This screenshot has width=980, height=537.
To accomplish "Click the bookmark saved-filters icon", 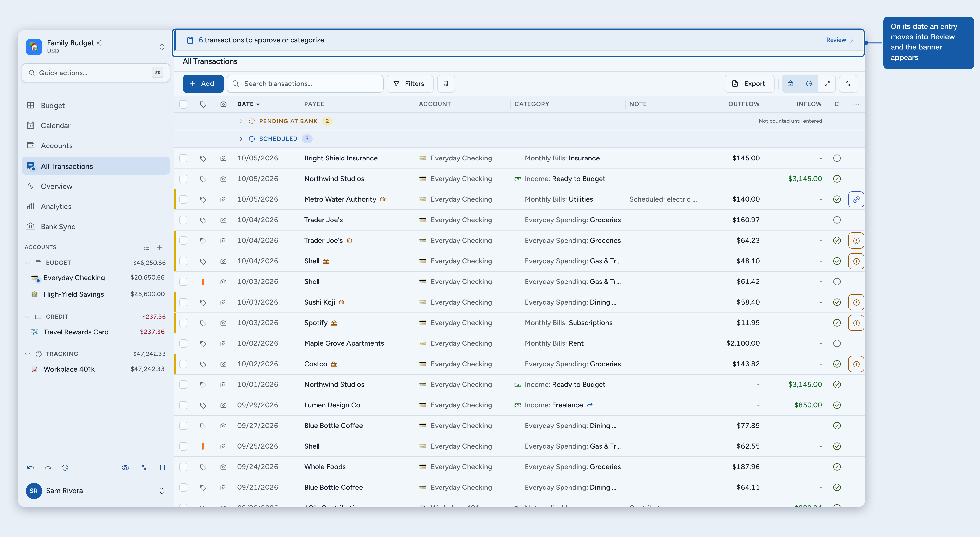I will (x=445, y=84).
